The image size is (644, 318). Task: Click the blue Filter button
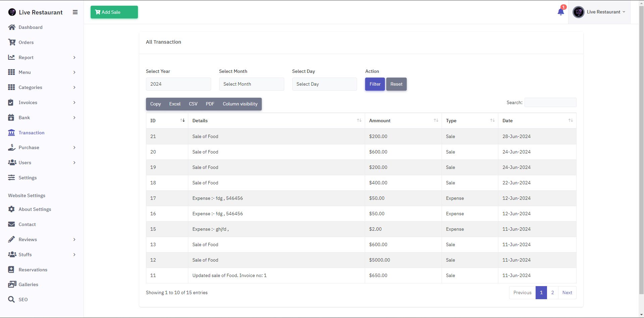click(375, 84)
